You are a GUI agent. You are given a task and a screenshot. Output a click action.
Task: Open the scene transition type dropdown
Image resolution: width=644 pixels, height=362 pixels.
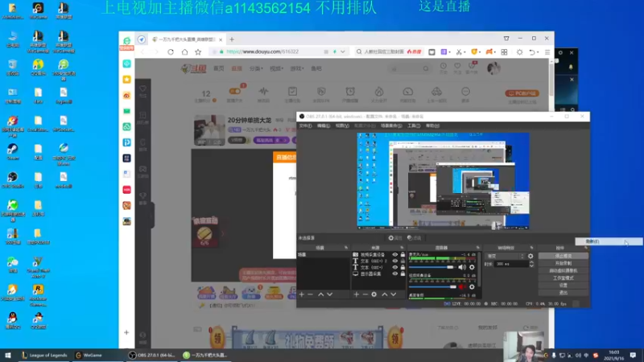tap(506, 256)
